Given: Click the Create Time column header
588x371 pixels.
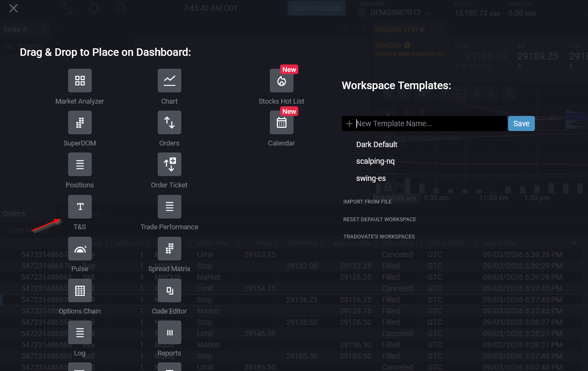Looking at the screenshot, I should [x=499, y=244].
